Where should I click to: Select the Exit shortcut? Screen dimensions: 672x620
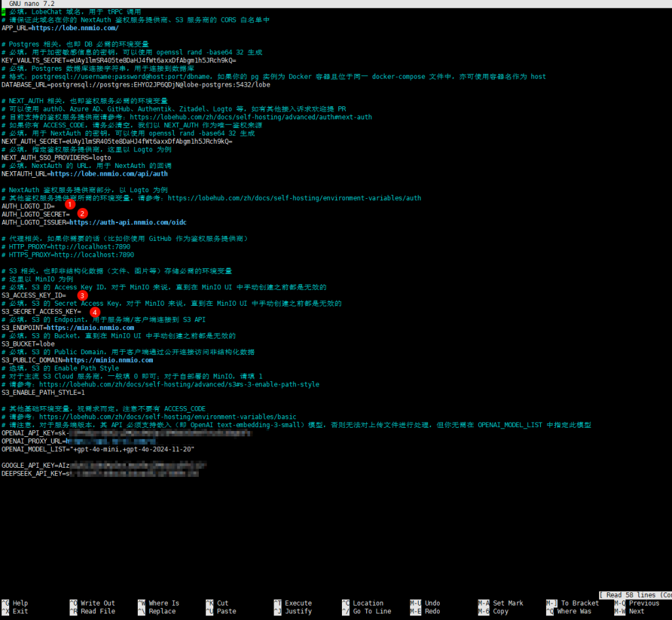click(x=20, y=611)
